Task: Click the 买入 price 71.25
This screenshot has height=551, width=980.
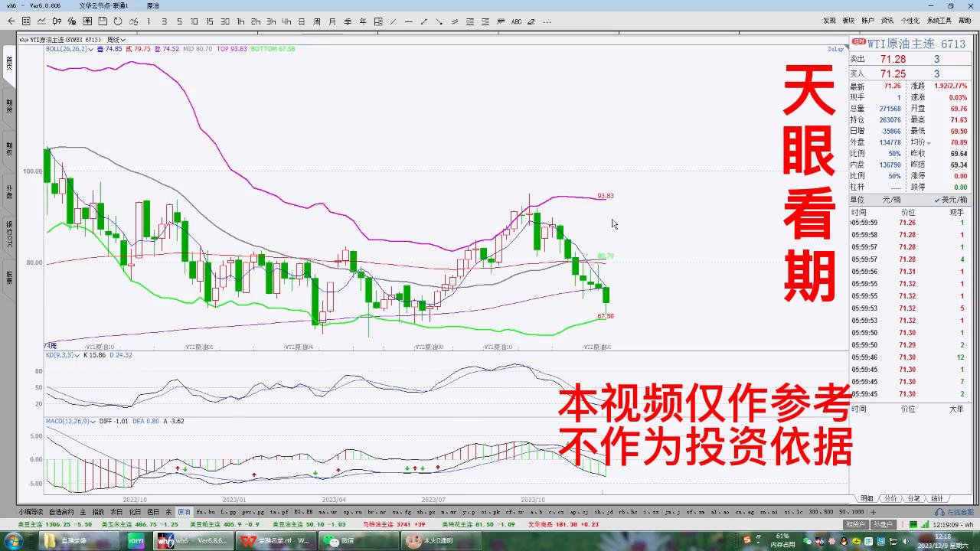Action: [893, 73]
